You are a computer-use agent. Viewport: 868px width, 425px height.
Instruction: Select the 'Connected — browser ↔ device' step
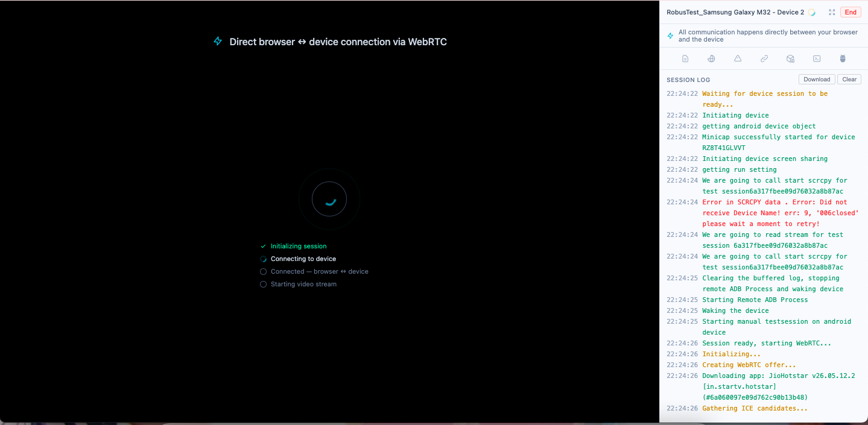point(320,271)
